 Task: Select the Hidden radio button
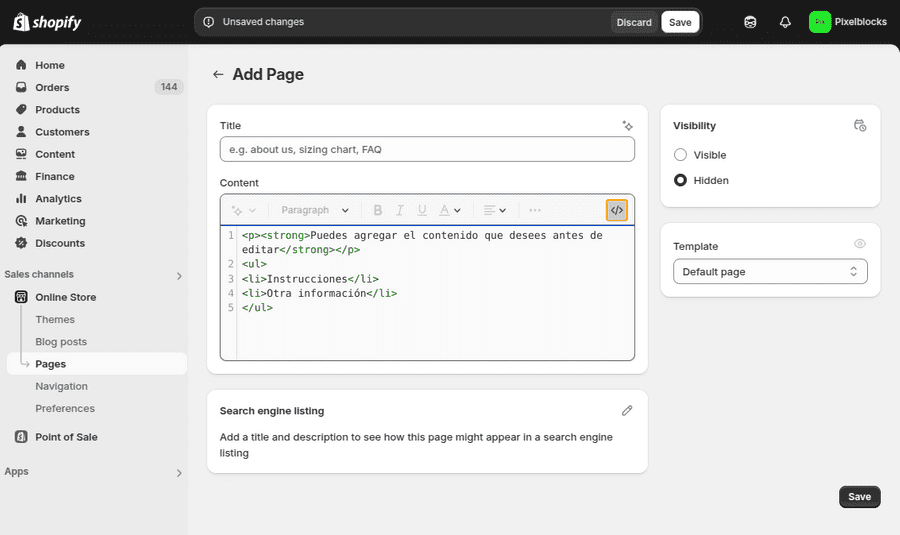point(680,180)
